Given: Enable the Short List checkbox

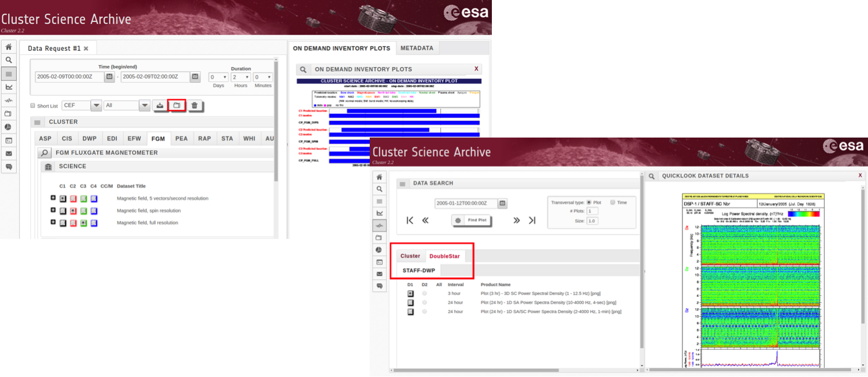Looking at the screenshot, I should 33,106.
